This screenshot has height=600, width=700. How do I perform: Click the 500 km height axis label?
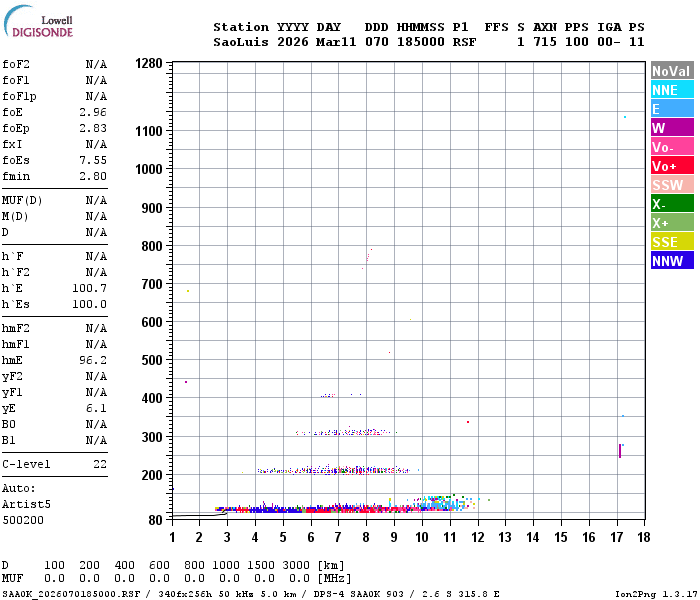point(152,360)
